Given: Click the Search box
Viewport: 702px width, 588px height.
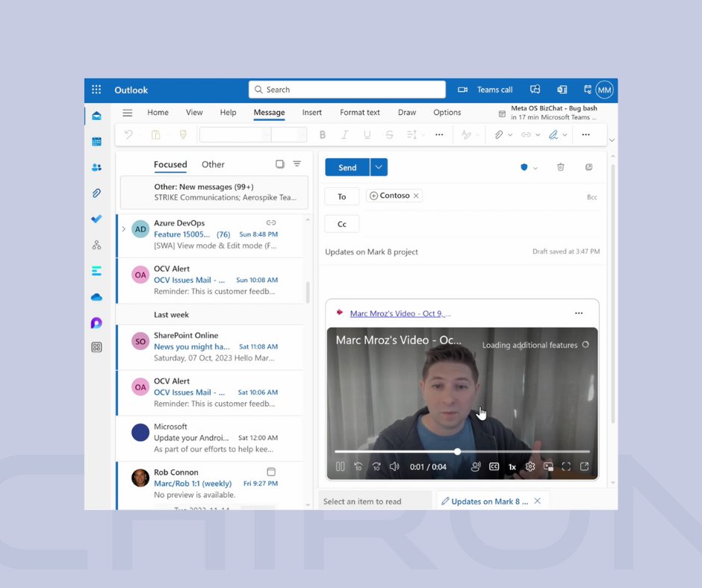Looking at the screenshot, I should pos(347,90).
